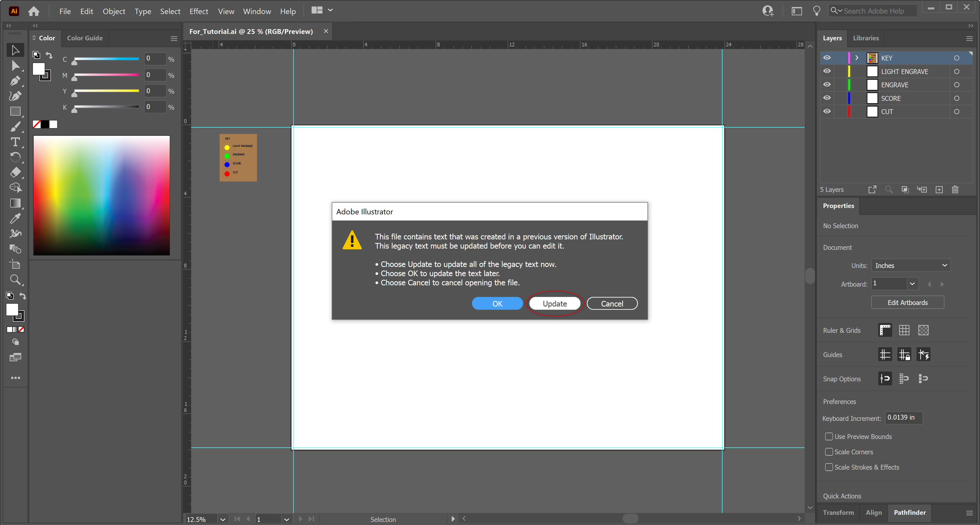The width and height of the screenshot is (980, 525).
Task: Select the Zoom tool
Action: click(x=15, y=280)
